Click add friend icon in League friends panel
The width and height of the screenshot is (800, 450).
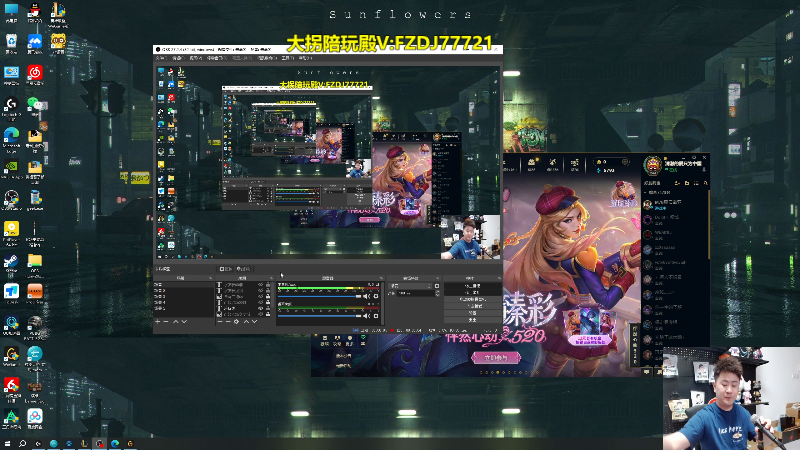coord(678,183)
